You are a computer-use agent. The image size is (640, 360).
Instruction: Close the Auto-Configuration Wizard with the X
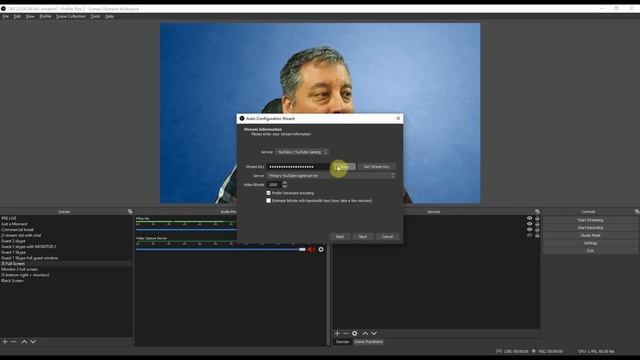398,118
